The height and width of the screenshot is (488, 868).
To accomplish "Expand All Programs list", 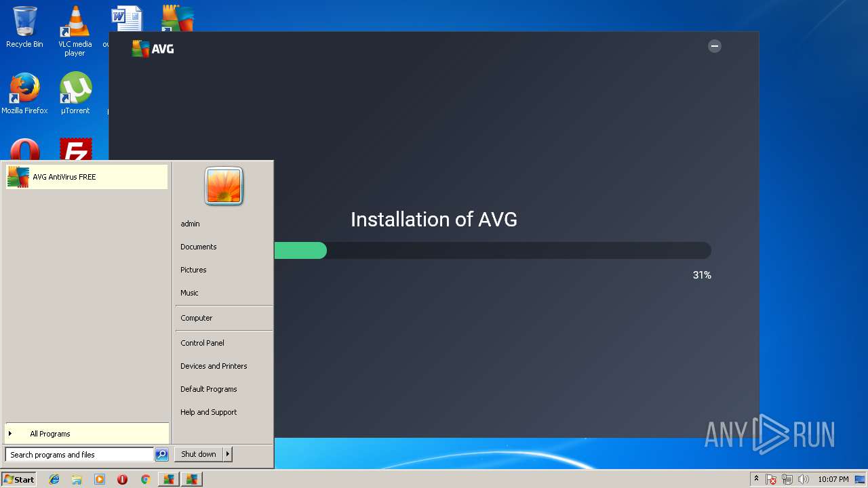I will [86, 434].
